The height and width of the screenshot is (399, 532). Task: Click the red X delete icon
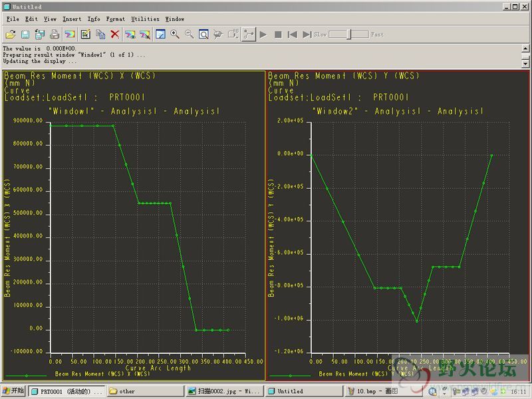point(115,34)
